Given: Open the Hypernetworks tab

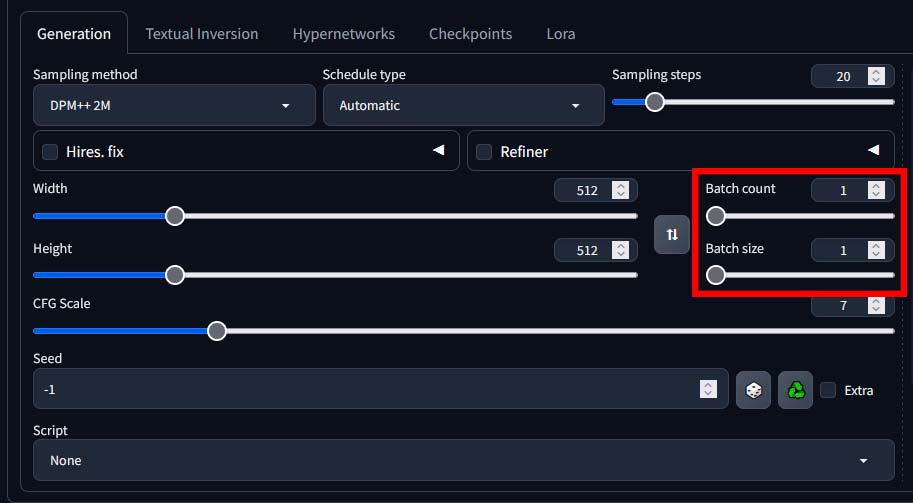Looking at the screenshot, I should pyautogui.click(x=344, y=34).
